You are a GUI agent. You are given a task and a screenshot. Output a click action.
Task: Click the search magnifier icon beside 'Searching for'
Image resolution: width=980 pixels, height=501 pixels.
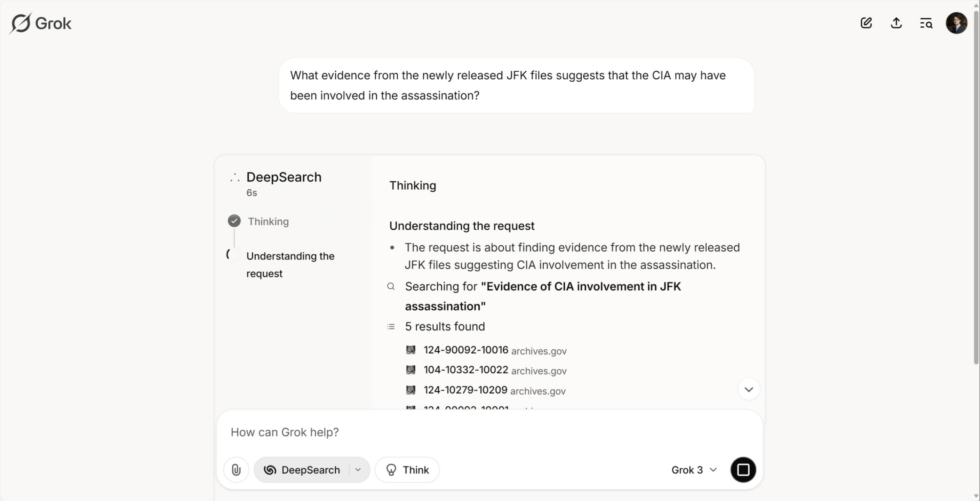(391, 286)
